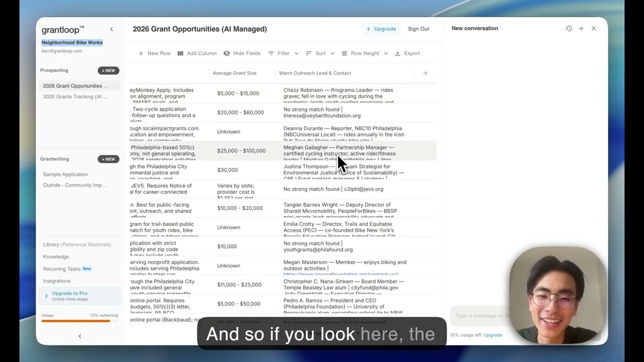The height and width of the screenshot is (362, 644).
Task: Click the $5,000 - $50,000 grant size cell
Action: [x=242, y=304]
